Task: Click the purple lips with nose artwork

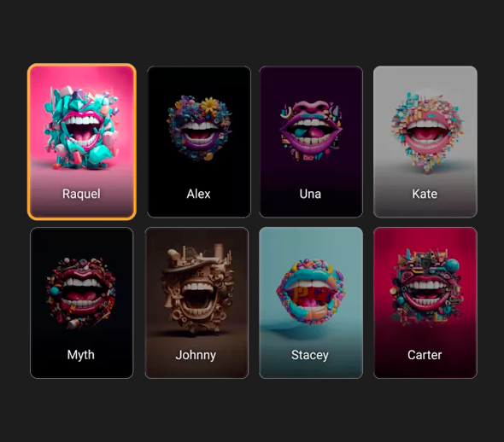Action: pyautogui.click(x=311, y=131)
